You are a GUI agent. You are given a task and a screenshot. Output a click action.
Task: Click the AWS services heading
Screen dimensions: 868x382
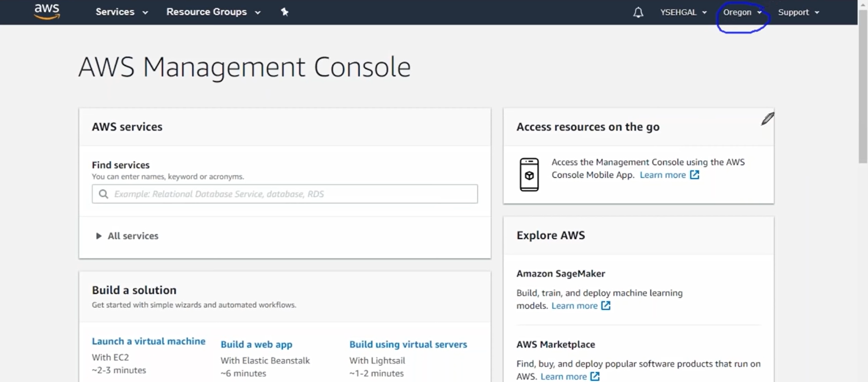tap(127, 127)
